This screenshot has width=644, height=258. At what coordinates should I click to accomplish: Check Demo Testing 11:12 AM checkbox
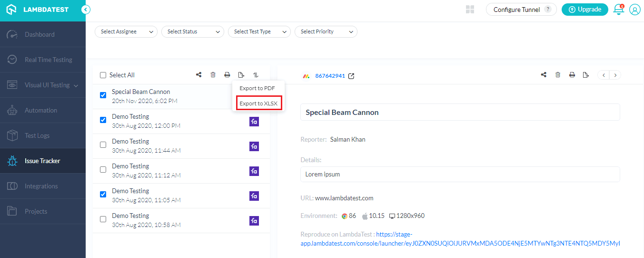(103, 170)
